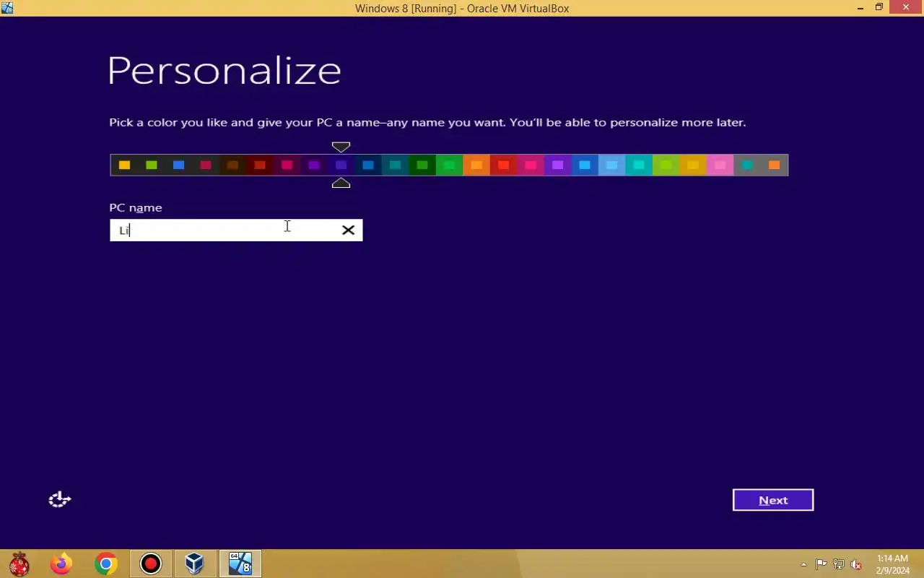Open Google Chrome from the taskbar

106,564
